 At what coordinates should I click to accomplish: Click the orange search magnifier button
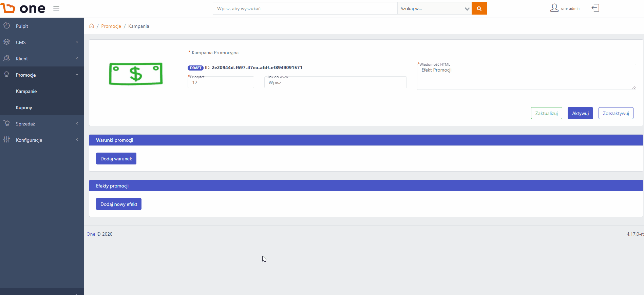point(479,8)
